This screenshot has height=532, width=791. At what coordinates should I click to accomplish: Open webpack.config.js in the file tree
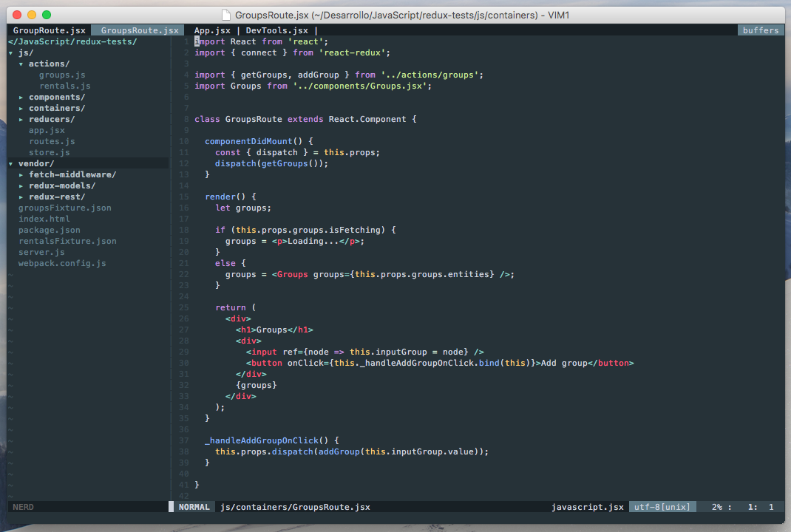pyautogui.click(x=62, y=264)
